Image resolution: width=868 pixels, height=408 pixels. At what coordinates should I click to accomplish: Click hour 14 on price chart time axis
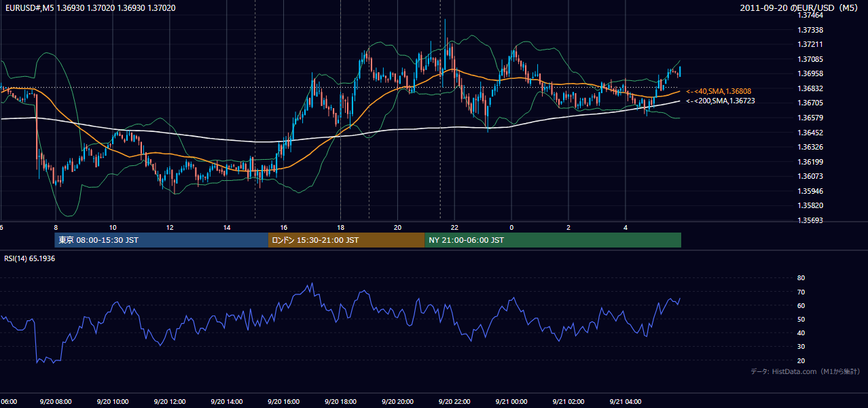(227, 227)
